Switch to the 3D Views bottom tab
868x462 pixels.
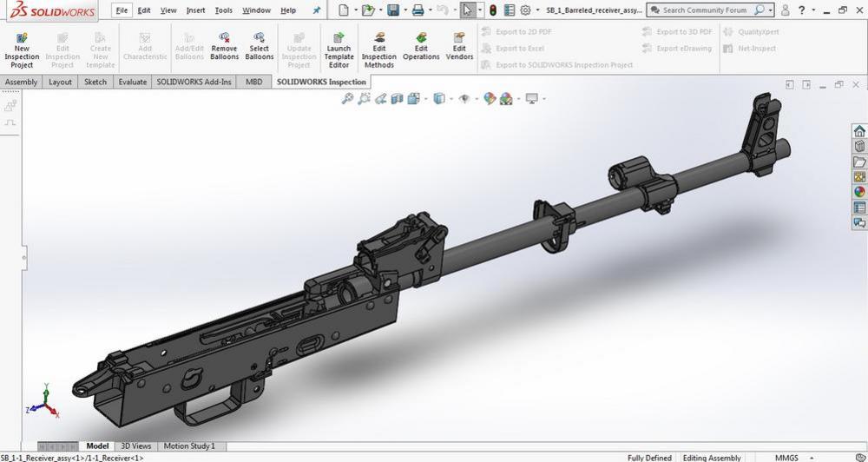point(136,446)
